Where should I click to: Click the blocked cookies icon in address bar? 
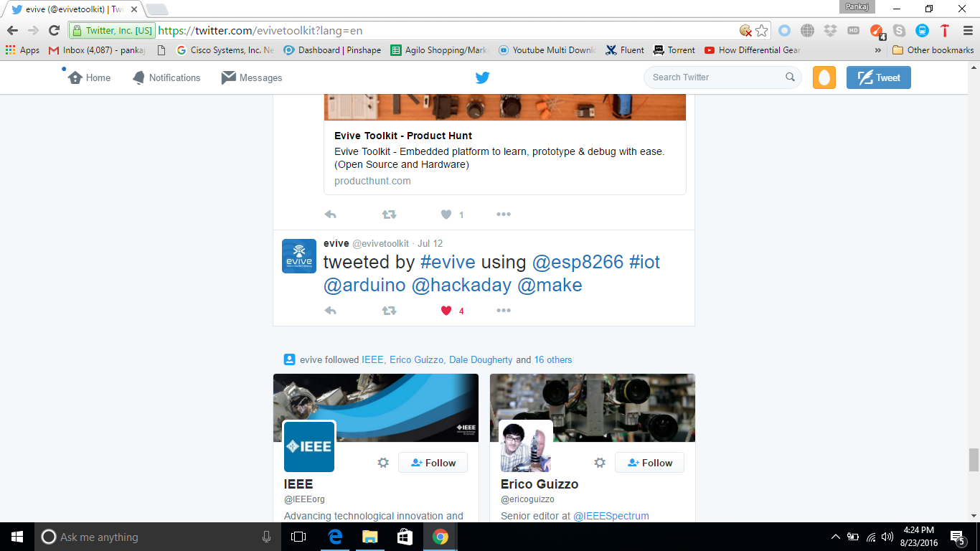point(746,31)
